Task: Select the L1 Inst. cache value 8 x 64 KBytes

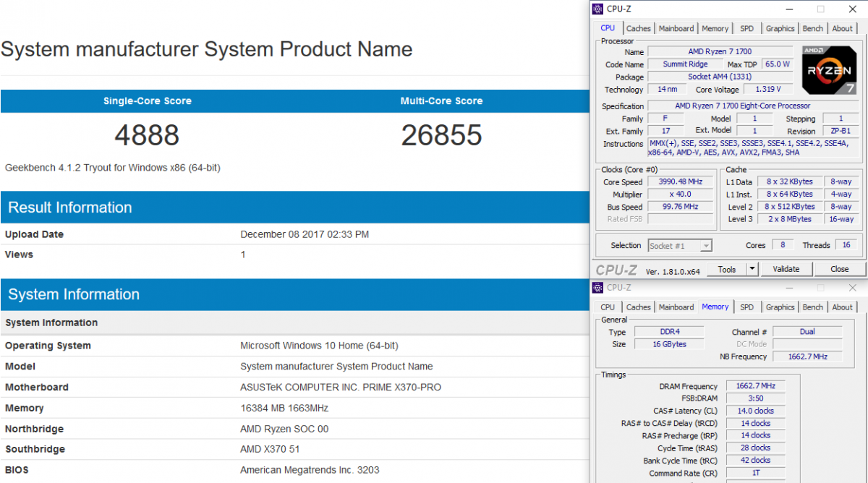Action: click(x=790, y=195)
